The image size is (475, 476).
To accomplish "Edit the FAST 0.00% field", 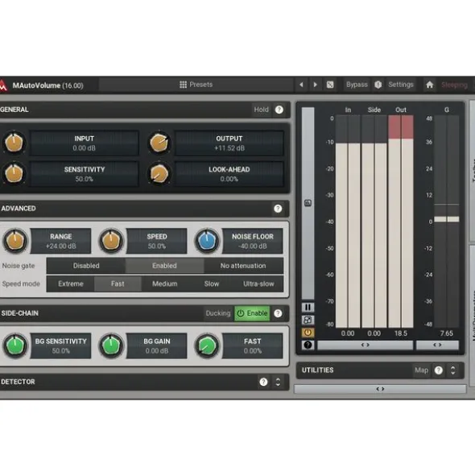I will [x=253, y=346].
